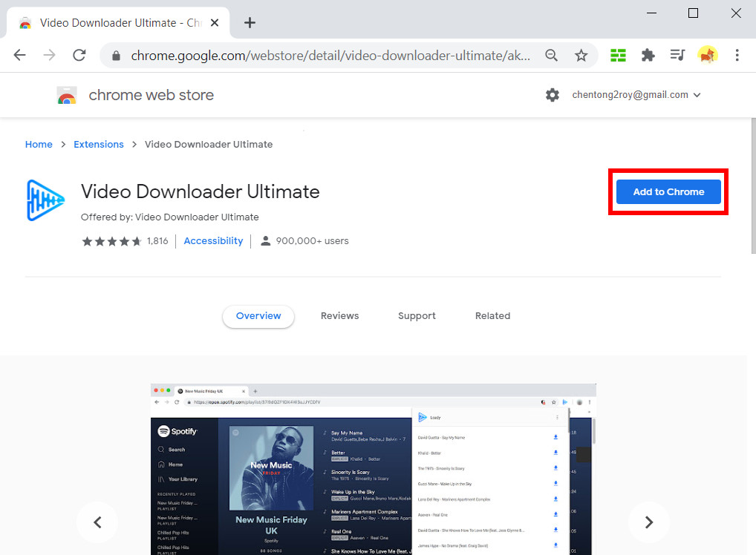Click the Video Downloader Ultimate heading
Screen dimensions: 756x555
click(x=200, y=191)
